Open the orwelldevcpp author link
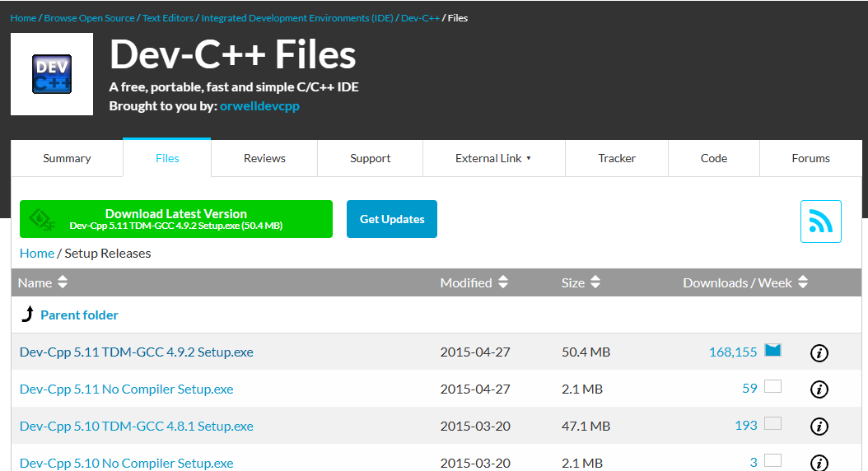The width and height of the screenshot is (868, 471). [259, 106]
